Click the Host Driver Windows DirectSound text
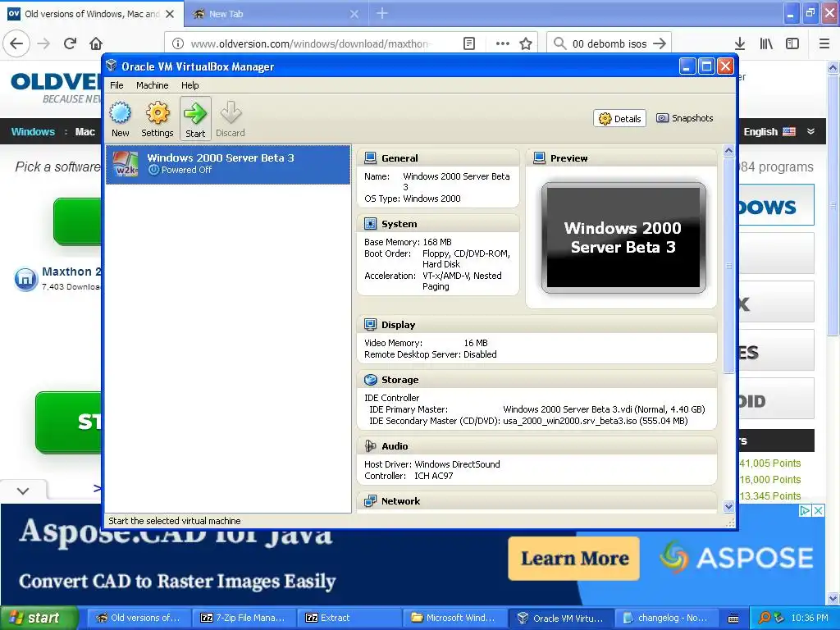The height and width of the screenshot is (630, 840). [x=431, y=464]
